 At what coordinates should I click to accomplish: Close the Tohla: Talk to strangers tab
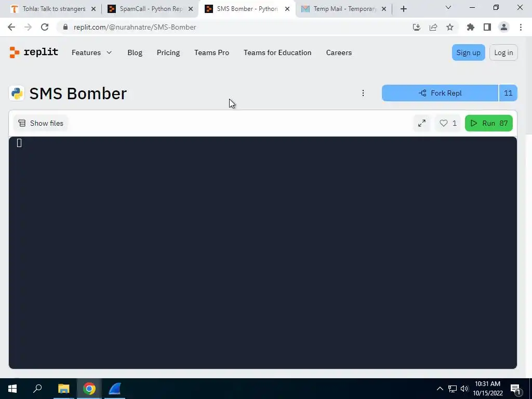tap(94, 9)
